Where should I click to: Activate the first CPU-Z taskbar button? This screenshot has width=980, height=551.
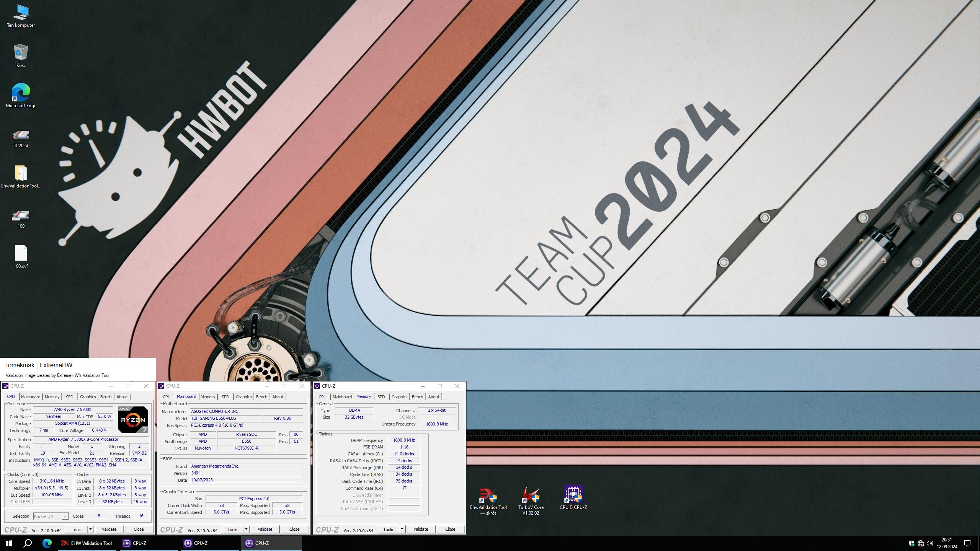tap(149, 543)
